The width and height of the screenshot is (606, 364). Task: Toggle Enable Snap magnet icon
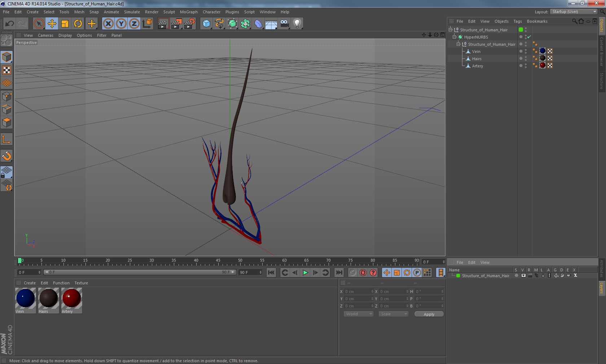tap(6, 156)
